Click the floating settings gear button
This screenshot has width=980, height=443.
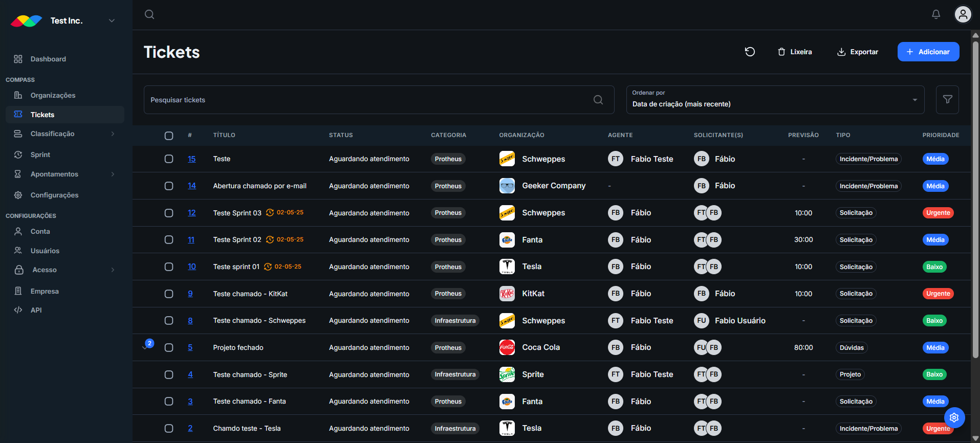[954, 417]
